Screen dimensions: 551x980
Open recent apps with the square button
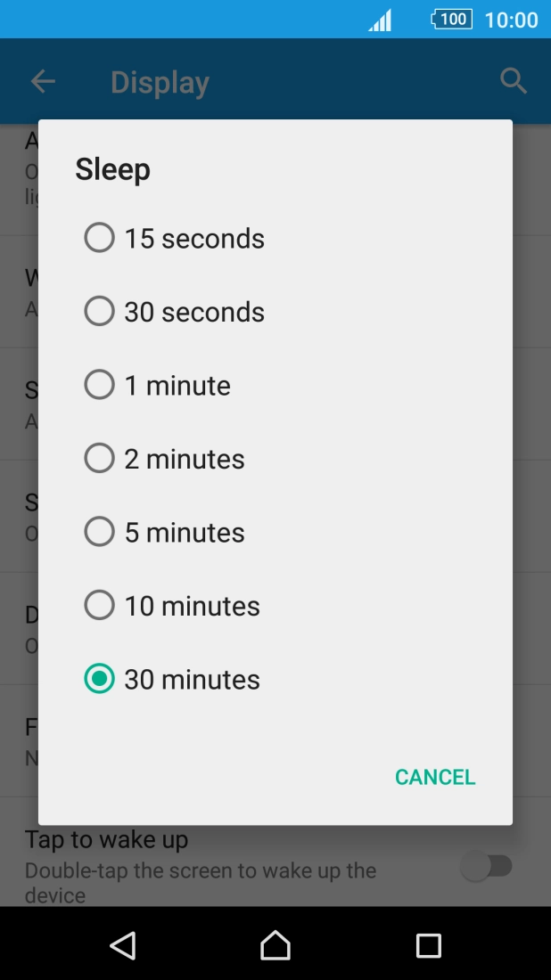(429, 946)
